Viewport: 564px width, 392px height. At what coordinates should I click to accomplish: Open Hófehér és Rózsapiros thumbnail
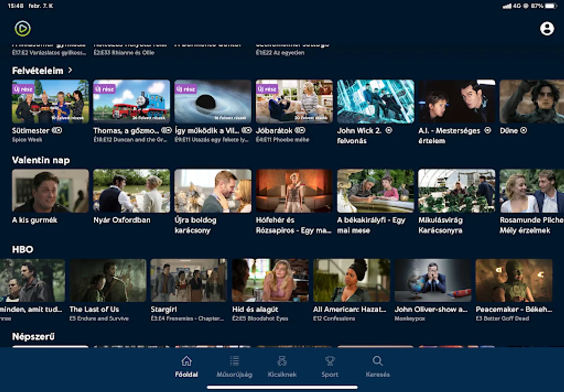(294, 191)
